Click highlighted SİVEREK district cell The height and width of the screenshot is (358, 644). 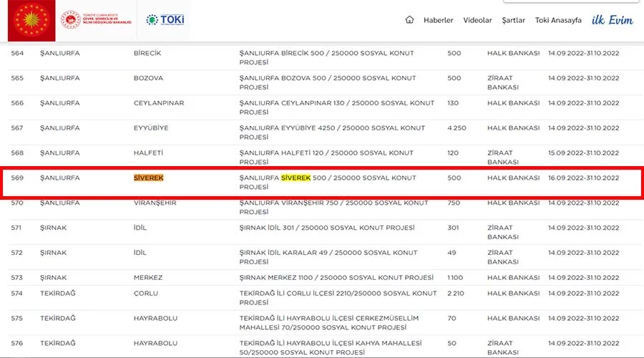click(149, 178)
